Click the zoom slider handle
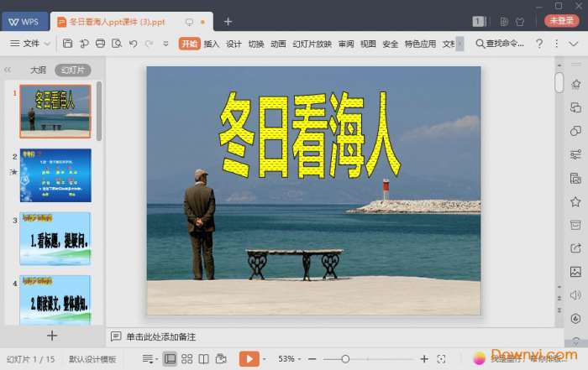Image resolution: width=588 pixels, height=370 pixels. tap(345, 359)
